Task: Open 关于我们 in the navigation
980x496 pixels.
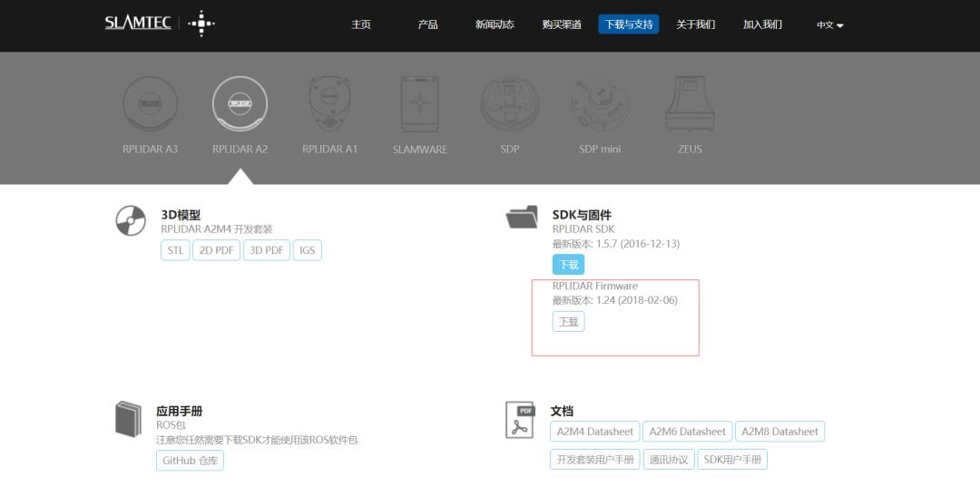Action: pos(696,24)
